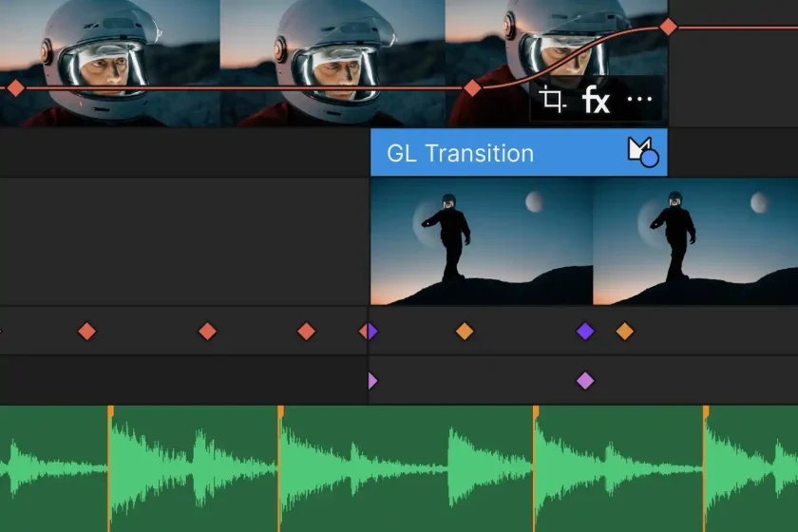This screenshot has height=532, width=798.
Task: Select the second red keyframe diamond
Action: [x=207, y=332]
